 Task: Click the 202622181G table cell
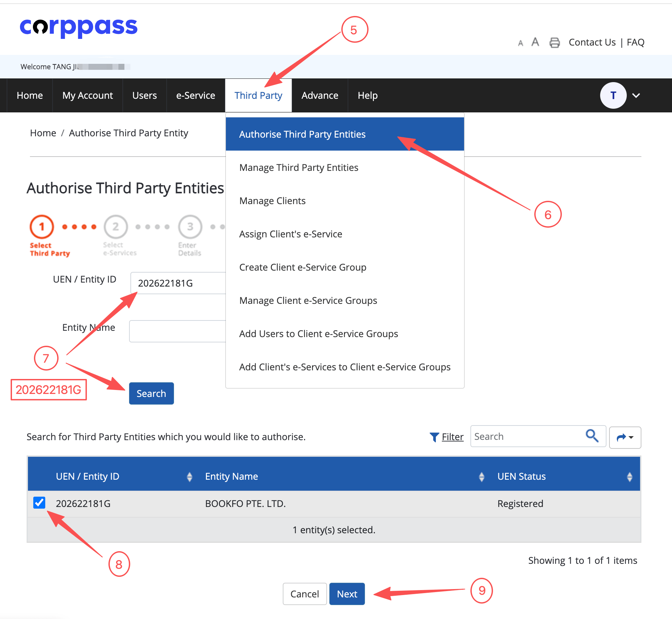pos(83,503)
